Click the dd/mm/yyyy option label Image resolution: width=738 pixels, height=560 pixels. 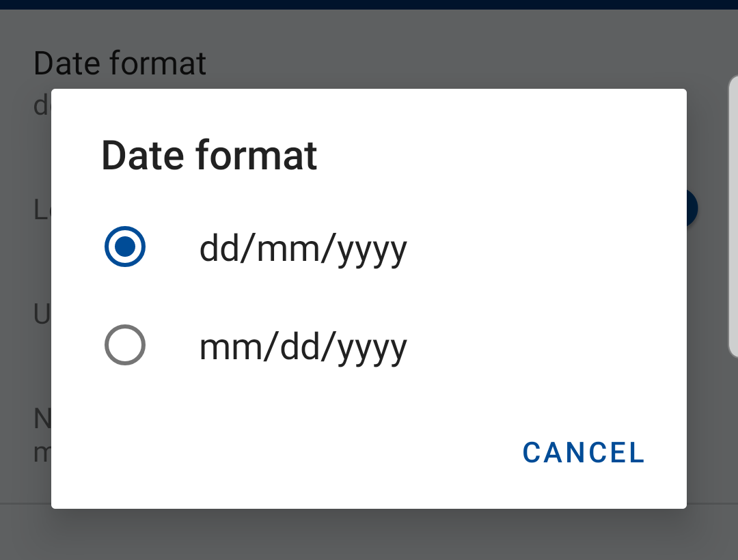click(303, 250)
